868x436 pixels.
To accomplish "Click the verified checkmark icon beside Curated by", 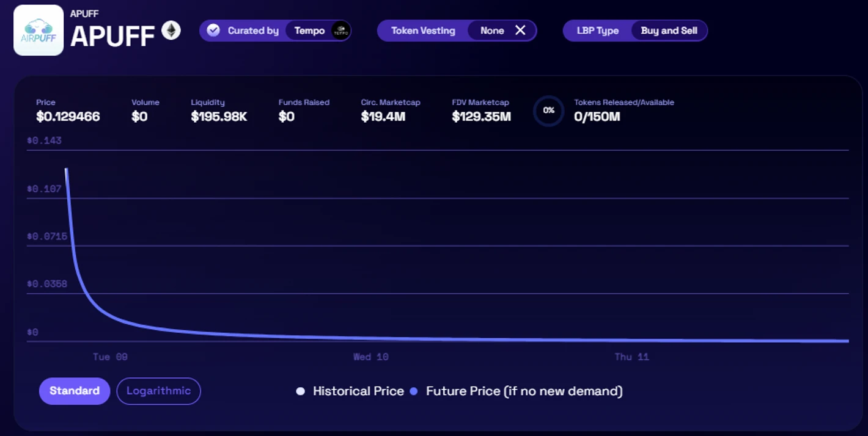I will click(x=213, y=31).
